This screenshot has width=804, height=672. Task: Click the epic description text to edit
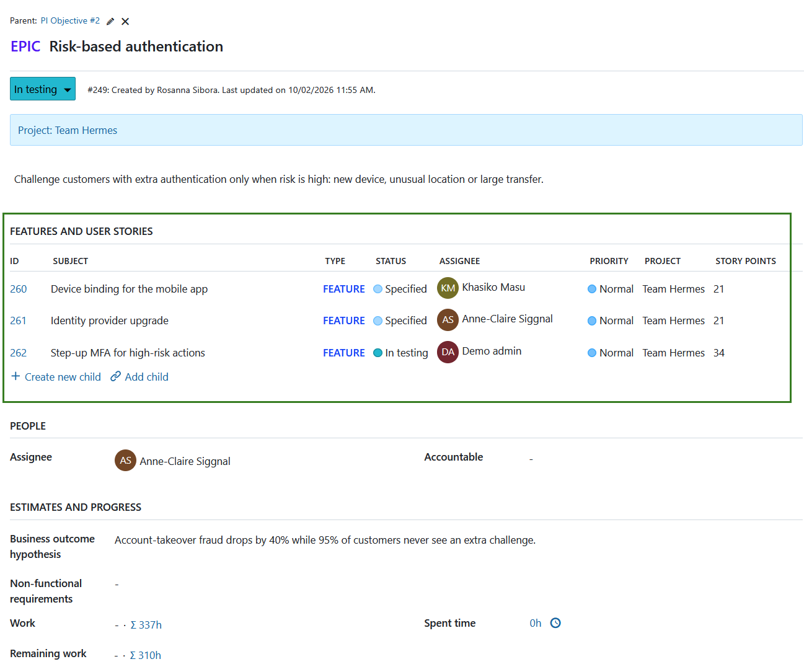tap(279, 179)
